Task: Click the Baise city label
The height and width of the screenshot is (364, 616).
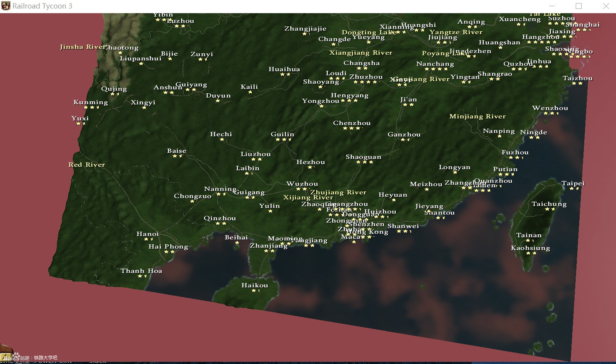Action: pyautogui.click(x=177, y=151)
